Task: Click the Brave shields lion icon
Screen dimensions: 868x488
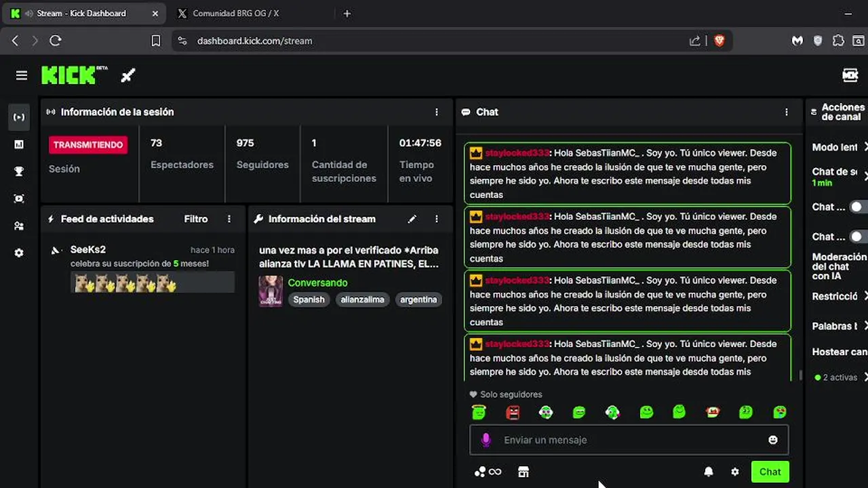Action: 719,41
